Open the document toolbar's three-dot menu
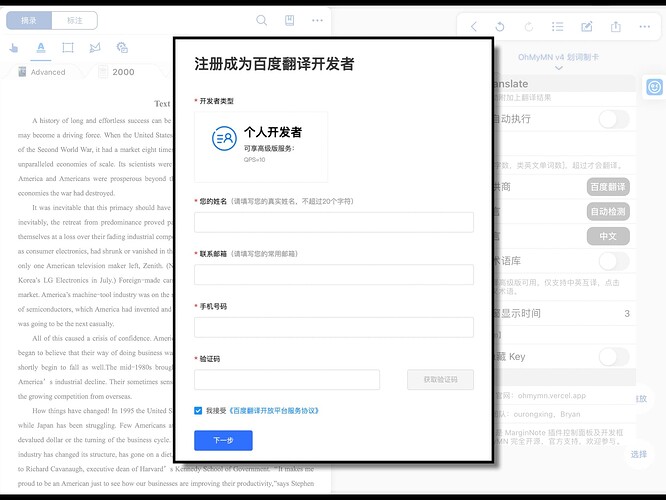The image size is (666, 500). coord(317,20)
